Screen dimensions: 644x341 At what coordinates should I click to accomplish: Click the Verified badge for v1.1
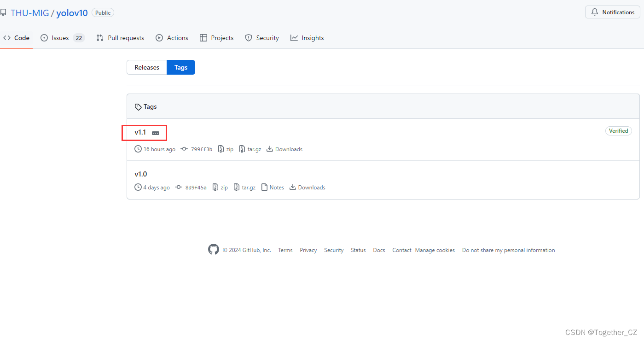coord(618,131)
